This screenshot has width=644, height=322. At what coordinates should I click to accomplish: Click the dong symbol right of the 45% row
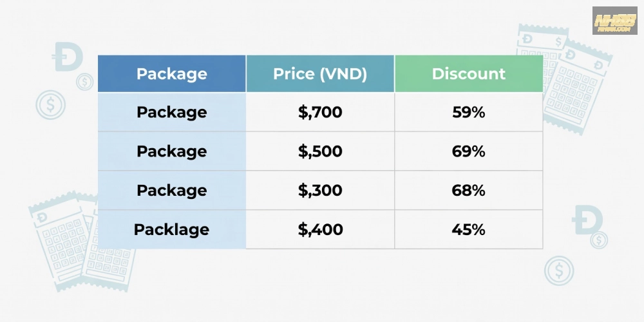587,220
